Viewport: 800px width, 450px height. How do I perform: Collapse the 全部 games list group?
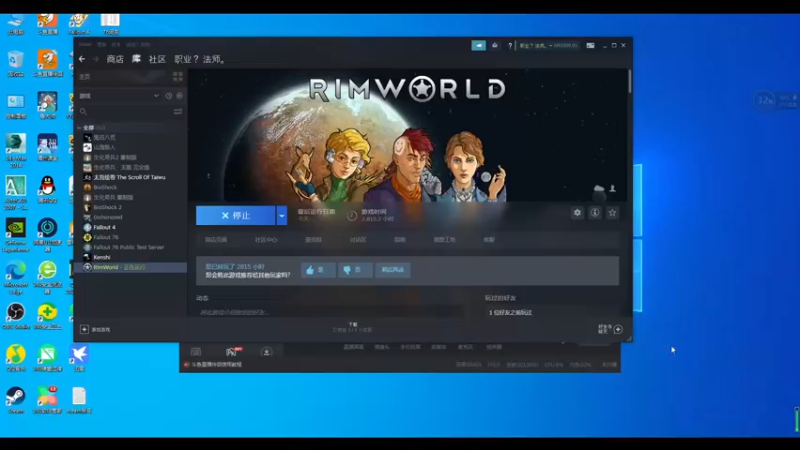click(79, 128)
